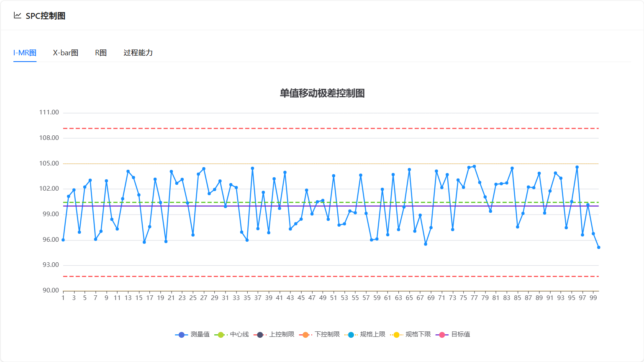Click the lower red dashed control limit line
This screenshot has width=644, height=362.
[293, 277]
